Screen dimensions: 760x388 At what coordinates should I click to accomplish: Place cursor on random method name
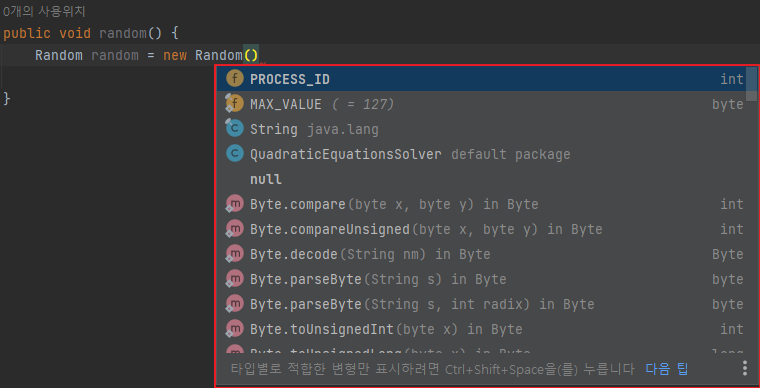(123, 33)
